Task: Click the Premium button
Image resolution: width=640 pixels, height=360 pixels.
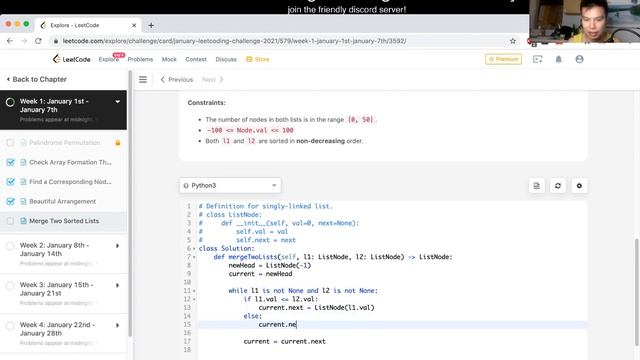Action: click(503, 59)
